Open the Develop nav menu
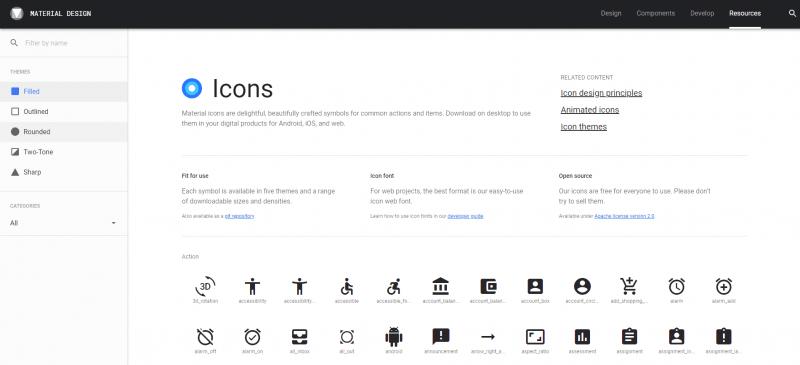Viewport: 800px width, 365px height. pos(702,13)
